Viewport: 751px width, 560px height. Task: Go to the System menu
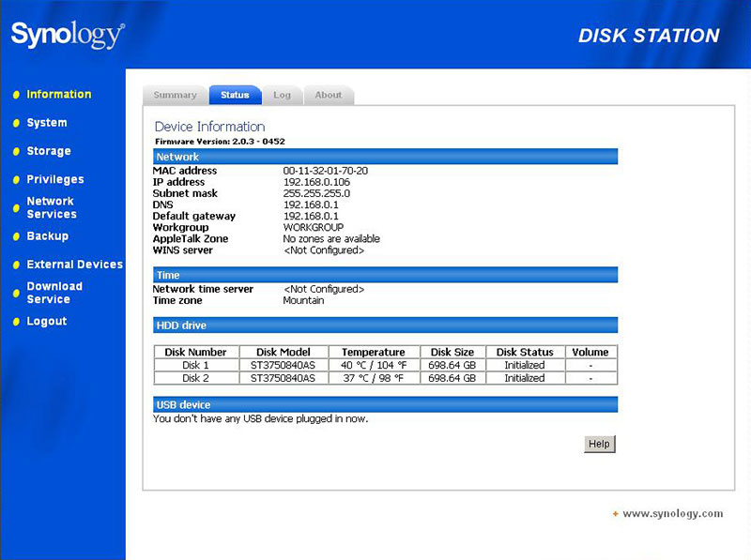pos(47,123)
